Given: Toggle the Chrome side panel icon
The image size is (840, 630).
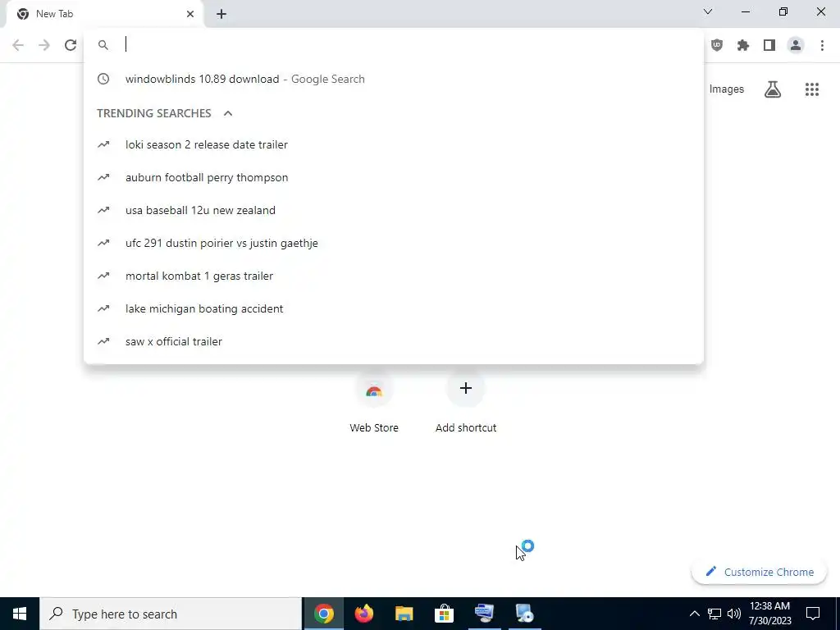Looking at the screenshot, I should [x=769, y=46].
